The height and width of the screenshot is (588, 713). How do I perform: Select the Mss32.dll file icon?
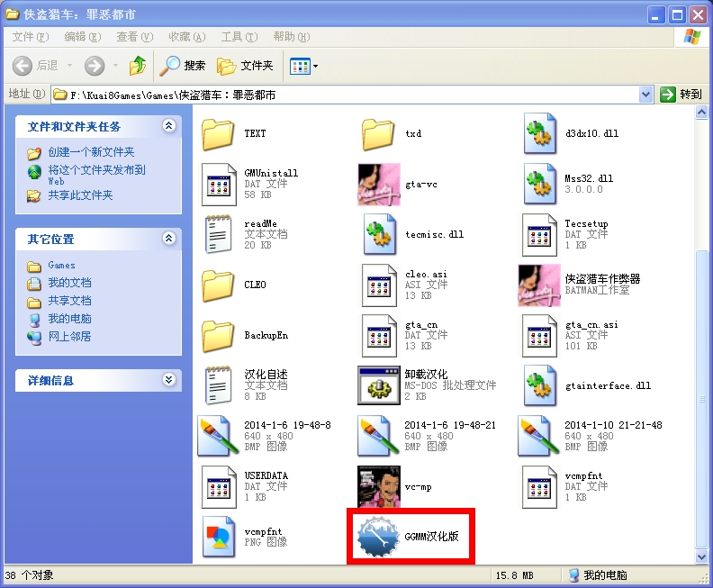coord(539,184)
